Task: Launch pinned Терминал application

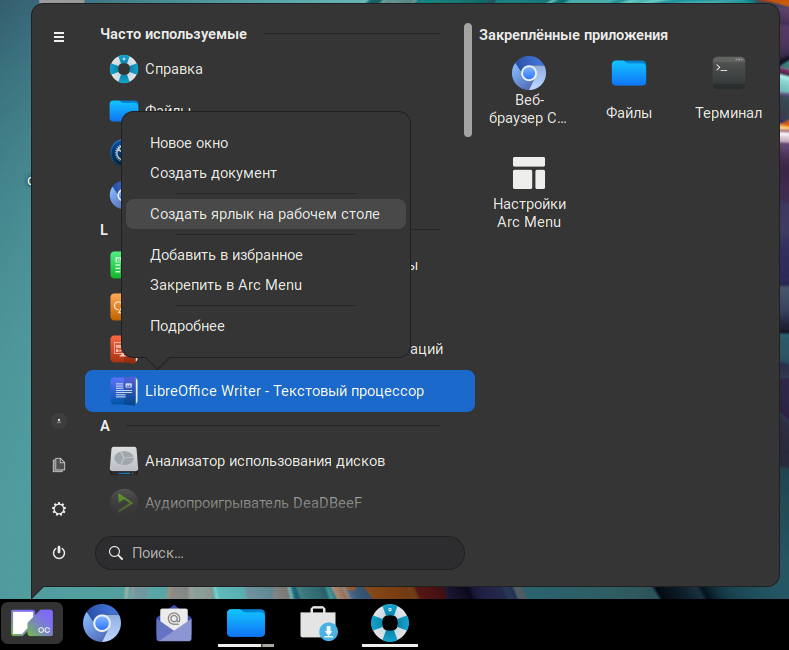Action: click(728, 89)
